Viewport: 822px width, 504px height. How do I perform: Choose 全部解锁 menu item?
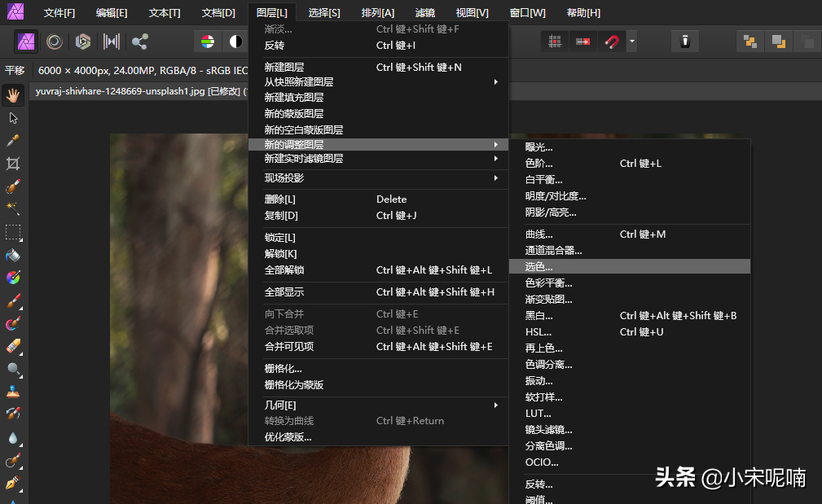tap(378, 270)
